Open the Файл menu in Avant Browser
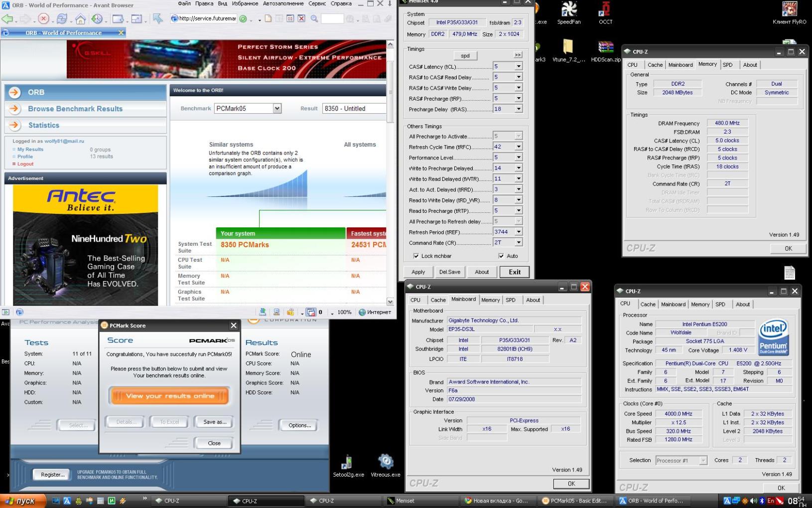This screenshot has height=508, width=812. click(x=184, y=3)
